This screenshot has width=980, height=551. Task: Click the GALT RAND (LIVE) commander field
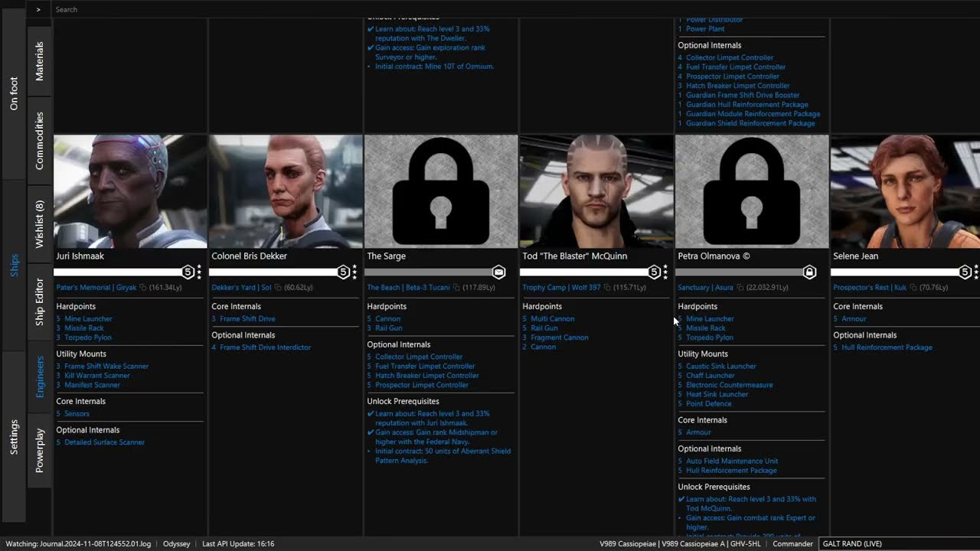coord(899,543)
